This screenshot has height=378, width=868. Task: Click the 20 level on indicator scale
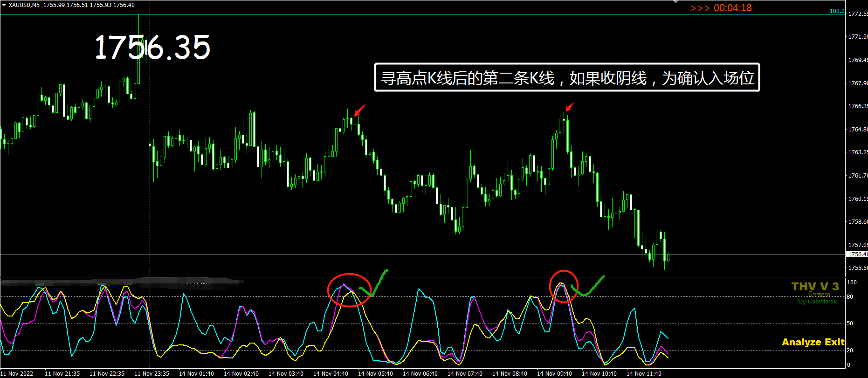pos(850,351)
